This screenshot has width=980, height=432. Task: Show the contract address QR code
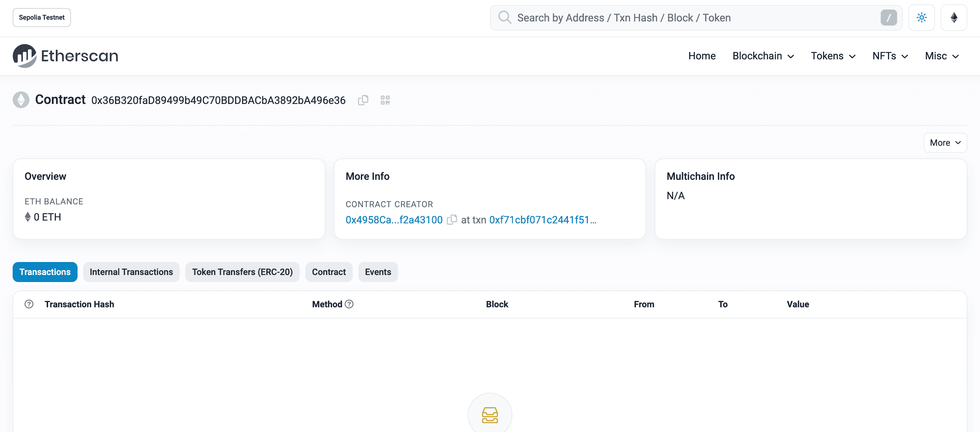[x=385, y=100]
